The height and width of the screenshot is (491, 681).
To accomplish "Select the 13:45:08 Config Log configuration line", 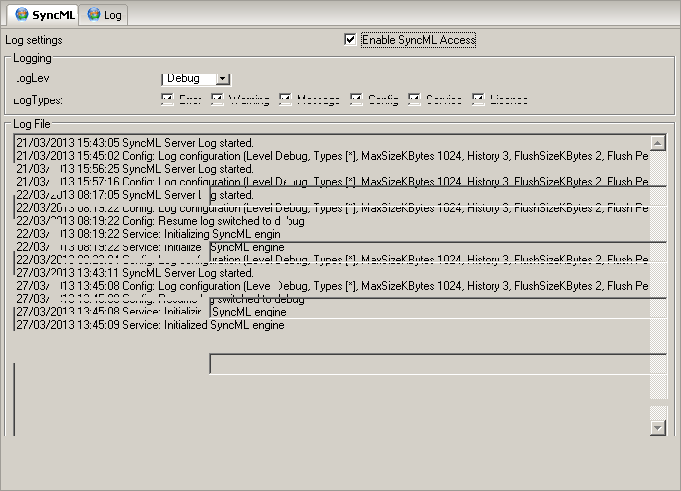I will [x=332, y=286].
